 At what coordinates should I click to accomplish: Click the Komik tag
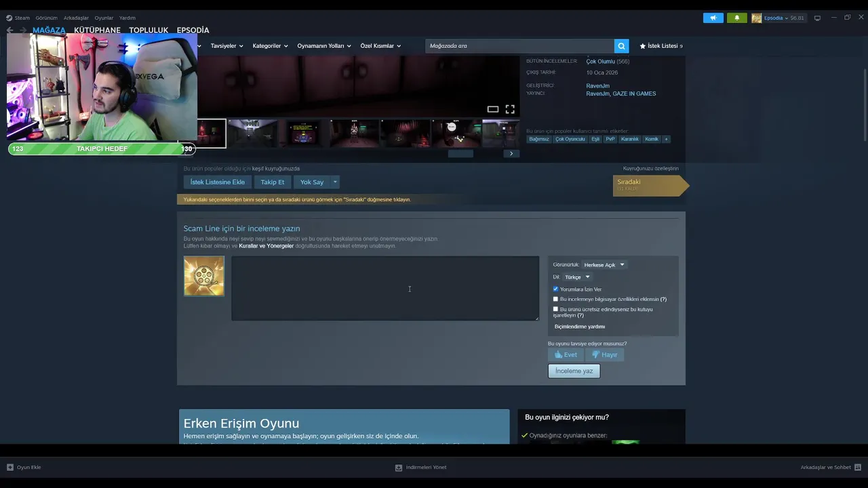coord(652,139)
